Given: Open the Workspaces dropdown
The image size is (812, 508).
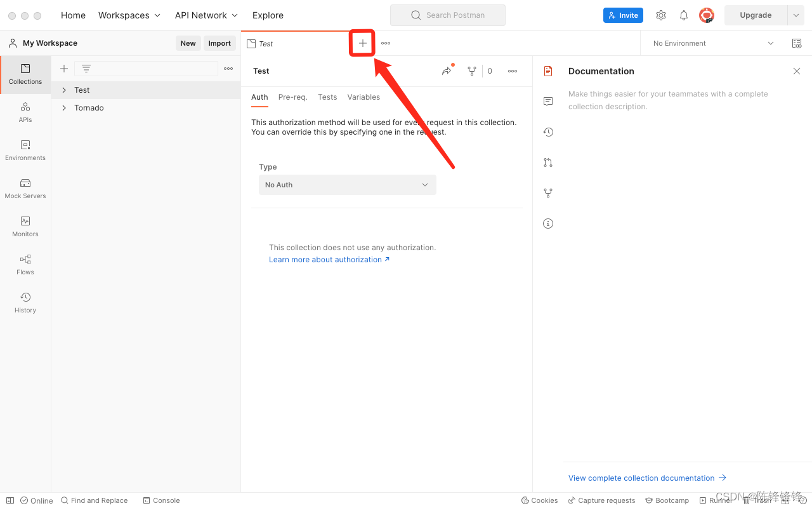Looking at the screenshot, I should [x=129, y=15].
